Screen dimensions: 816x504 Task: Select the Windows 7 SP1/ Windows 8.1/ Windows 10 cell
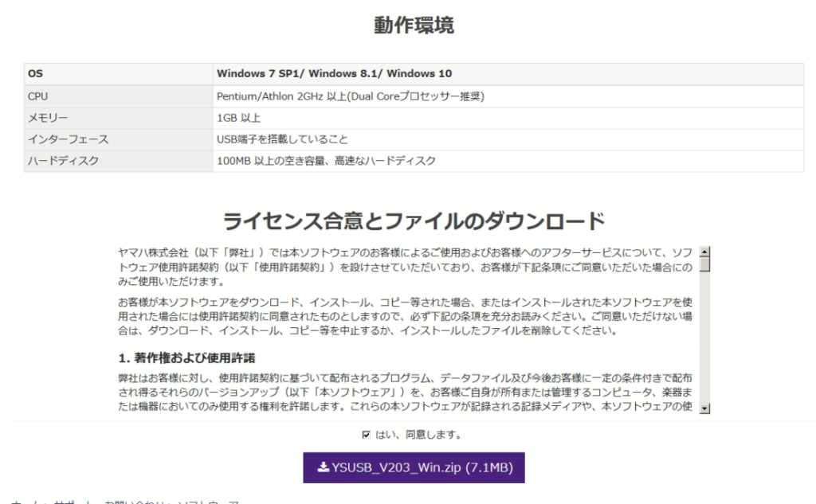pos(508,74)
